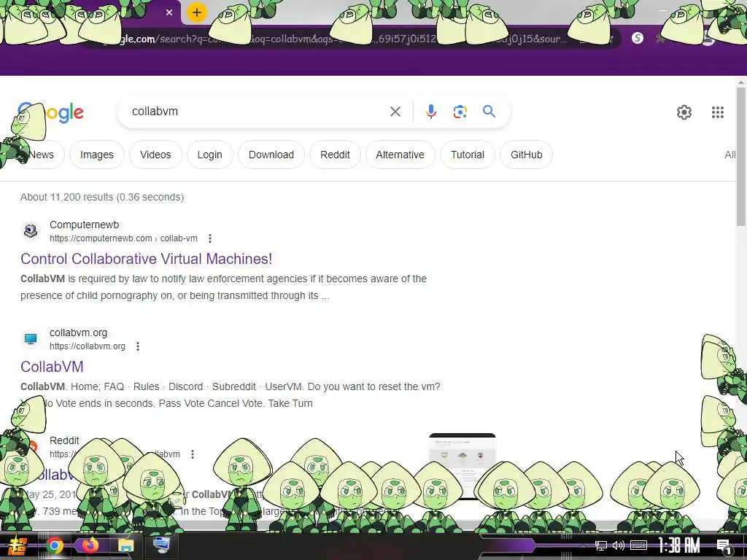Close the current browser tab
Viewport: 747px width, 560px height.
(x=169, y=12)
